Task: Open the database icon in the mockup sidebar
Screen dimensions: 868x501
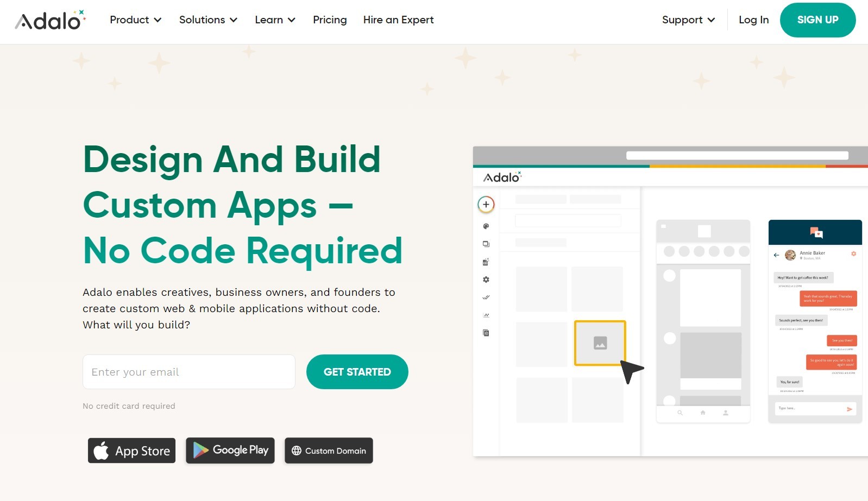Action: coord(486,262)
